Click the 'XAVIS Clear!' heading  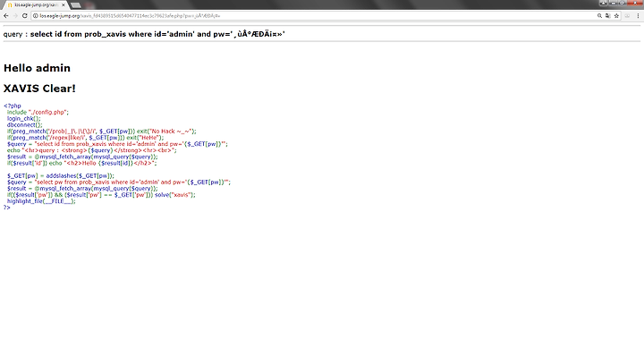click(x=39, y=89)
